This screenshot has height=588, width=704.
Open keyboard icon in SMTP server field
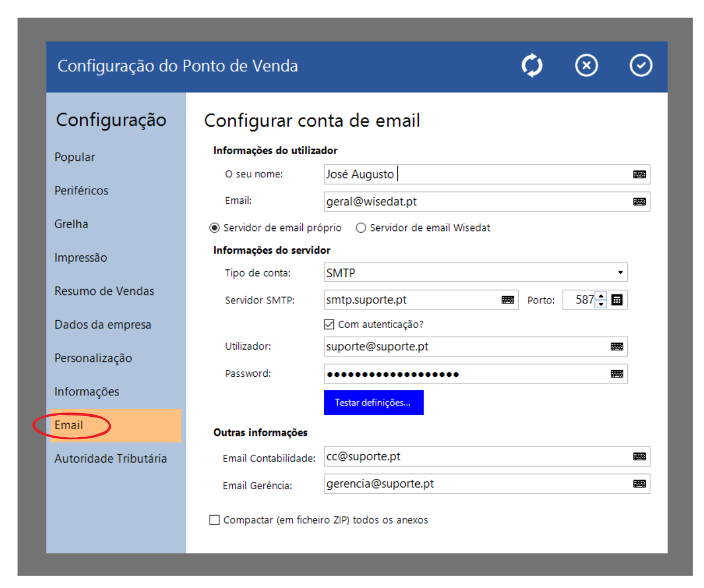click(x=507, y=300)
